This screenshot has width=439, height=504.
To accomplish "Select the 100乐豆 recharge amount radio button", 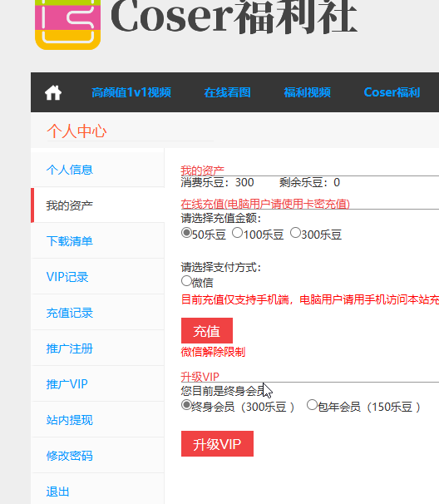I will 237,232.
